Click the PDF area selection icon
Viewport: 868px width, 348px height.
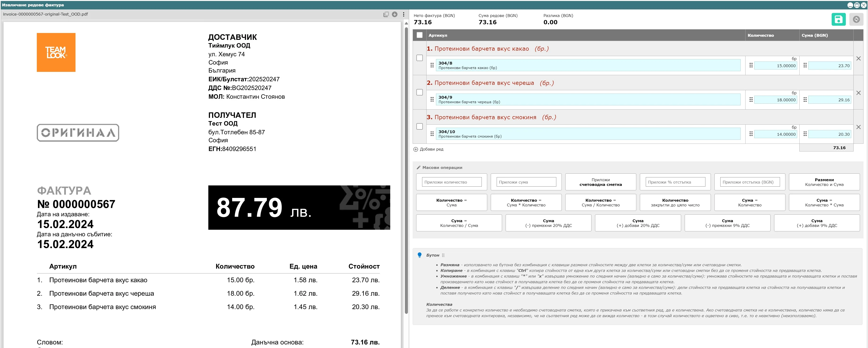click(386, 14)
